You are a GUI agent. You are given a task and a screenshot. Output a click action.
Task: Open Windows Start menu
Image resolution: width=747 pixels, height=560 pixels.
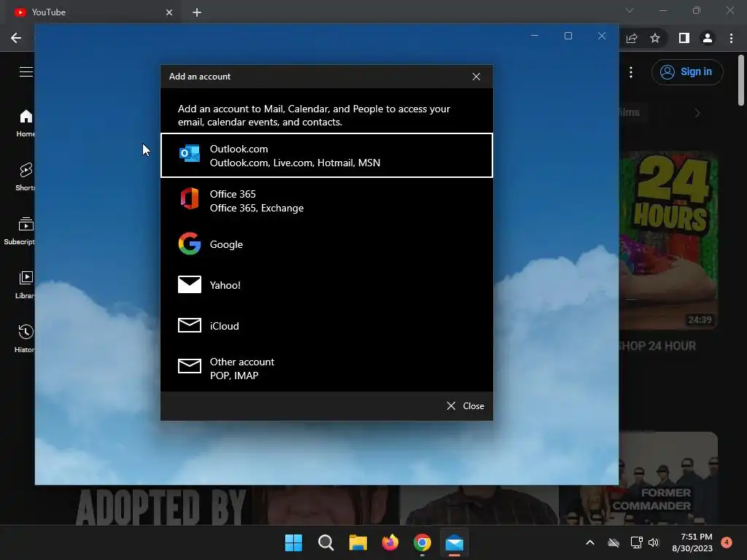point(293,542)
